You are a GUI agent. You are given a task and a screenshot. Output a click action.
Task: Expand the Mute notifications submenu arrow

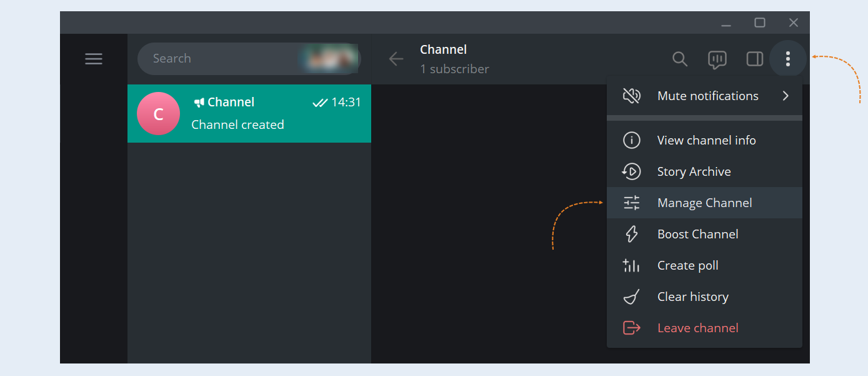coord(786,96)
